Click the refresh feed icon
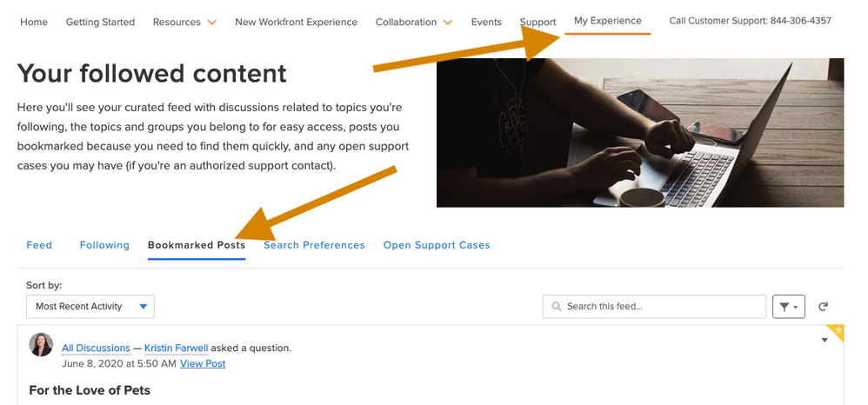 [823, 306]
